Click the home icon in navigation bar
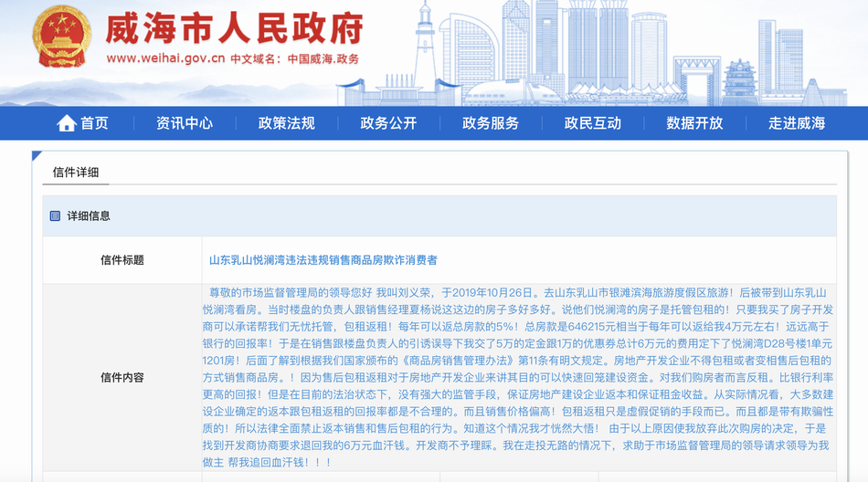The image size is (868, 482). pyautogui.click(x=67, y=123)
